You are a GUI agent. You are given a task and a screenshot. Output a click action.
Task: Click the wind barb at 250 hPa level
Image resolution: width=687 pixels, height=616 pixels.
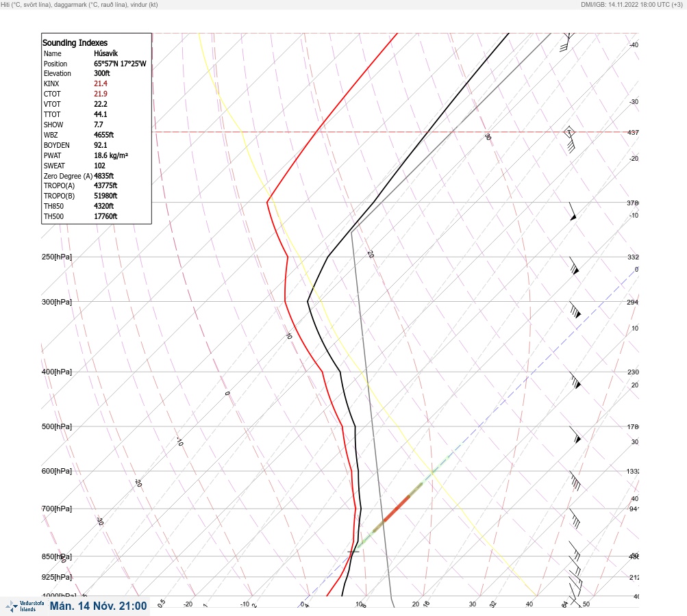pyautogui.click(x=574, y=266)
